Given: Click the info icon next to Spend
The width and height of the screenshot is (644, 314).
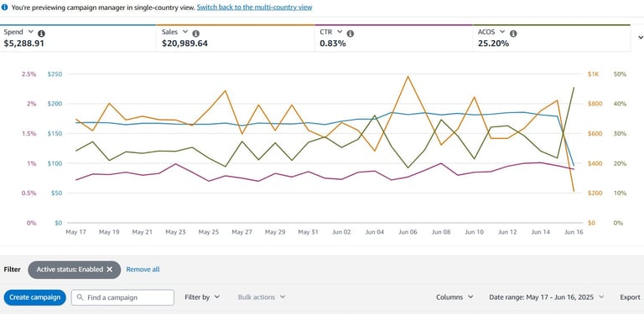Looking at the screenshot, I should (x=41, y=33).
